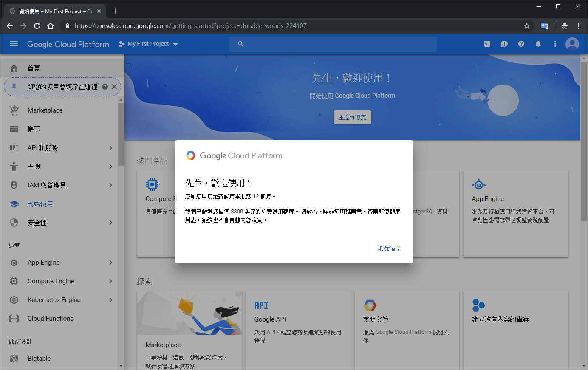The width and height of the screenshot is (588, 370).
Task: Click the security shield icon
Action: tap(14, 223)
